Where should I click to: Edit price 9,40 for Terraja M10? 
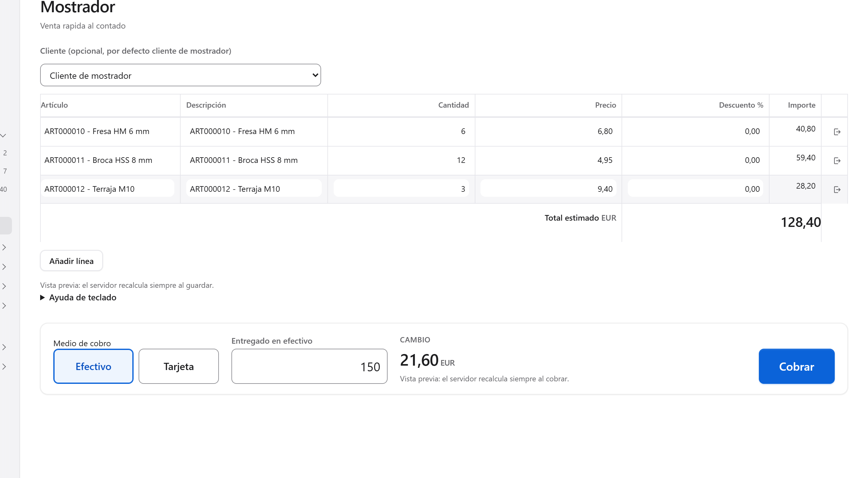[548, 189]
